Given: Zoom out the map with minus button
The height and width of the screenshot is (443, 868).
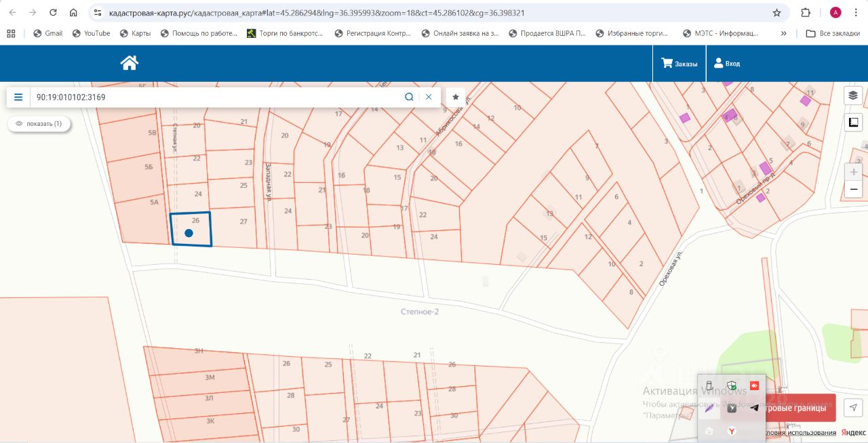Looking at the screenshot, I should (854, 189).
